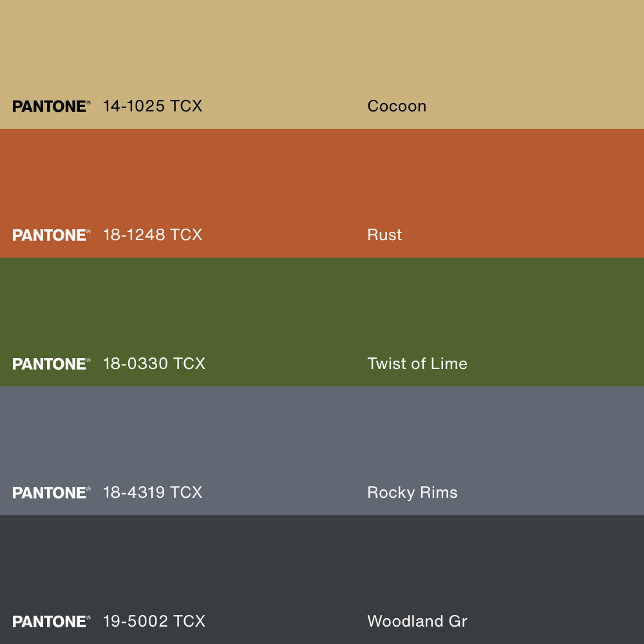The height and width of the screenshot is (644, 644).
Task: Select the 18-0330 TCX code text
Action: (x=154, y=364)
